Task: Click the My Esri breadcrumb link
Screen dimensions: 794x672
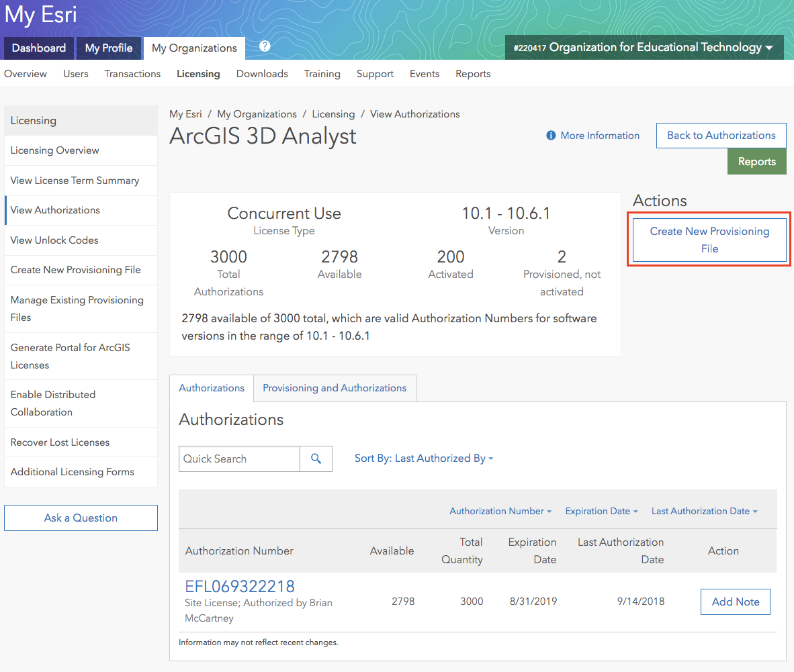Action: tap(185, 114)
